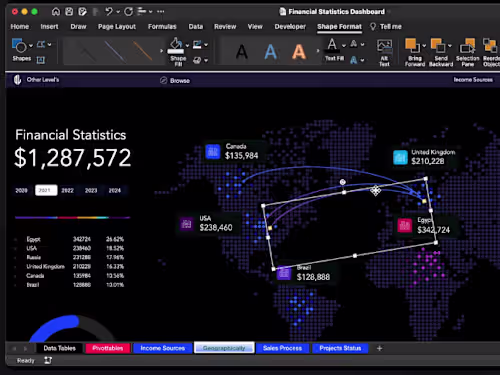Open the Selection Pane
This screenshot has width=500, height=375.
click(x=468, y=52)
